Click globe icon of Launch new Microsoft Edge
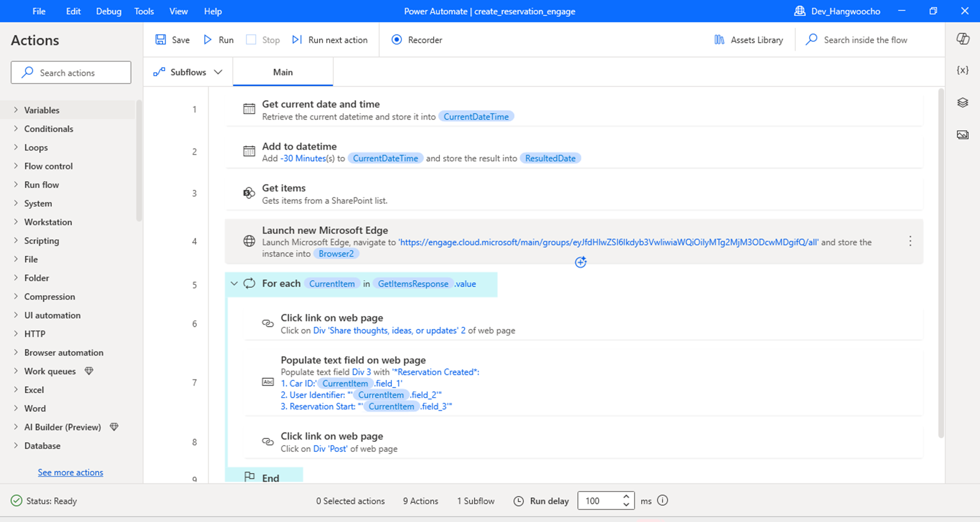 (x=249, y=241)
